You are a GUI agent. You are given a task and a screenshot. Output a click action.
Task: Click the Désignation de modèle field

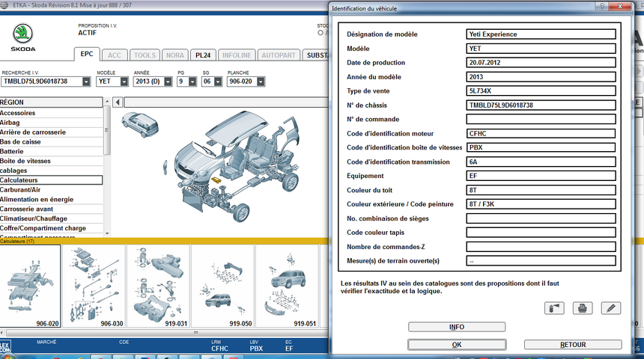[x=541, y=34]
